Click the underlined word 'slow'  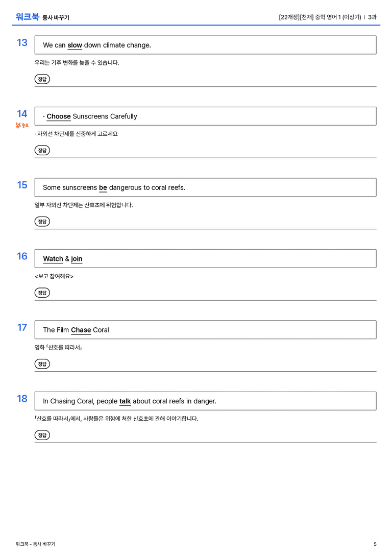(75, 45)
